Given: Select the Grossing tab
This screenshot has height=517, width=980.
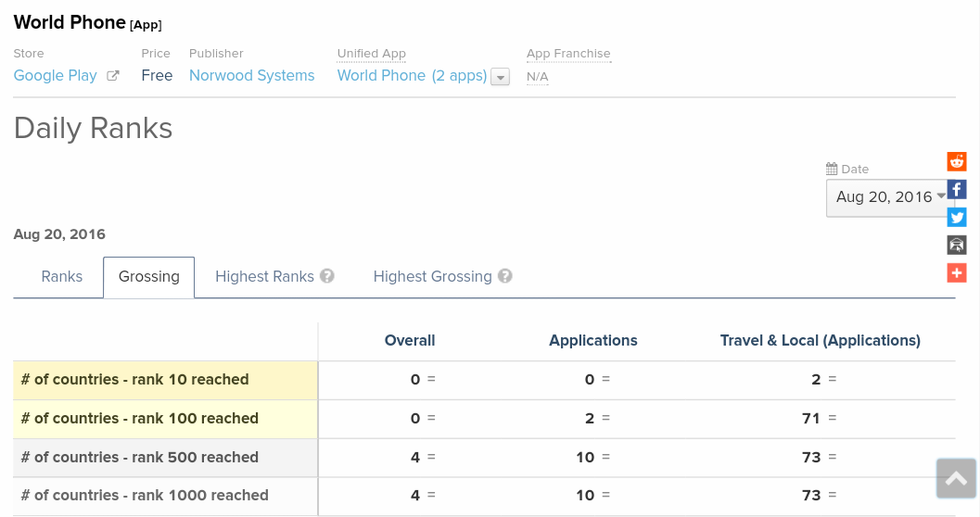Looking at the screenshot, I should (x=149, y=276).
